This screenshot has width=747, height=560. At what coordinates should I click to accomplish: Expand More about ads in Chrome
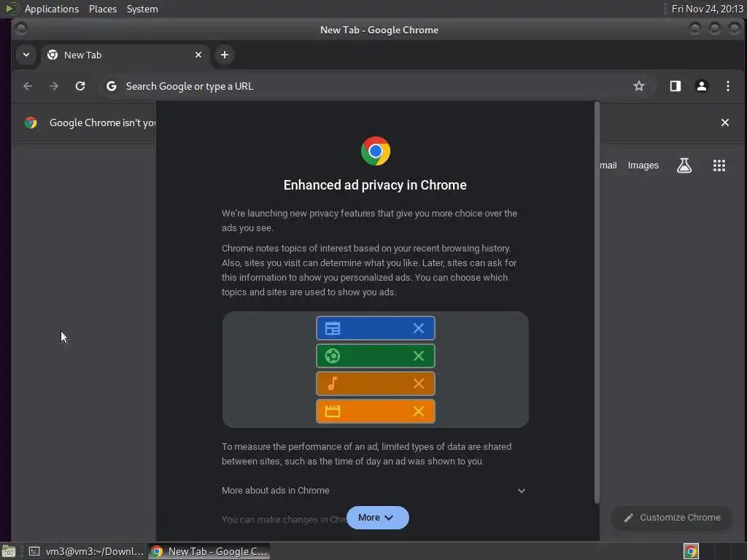pyautogui.click(x=374, y=491)
